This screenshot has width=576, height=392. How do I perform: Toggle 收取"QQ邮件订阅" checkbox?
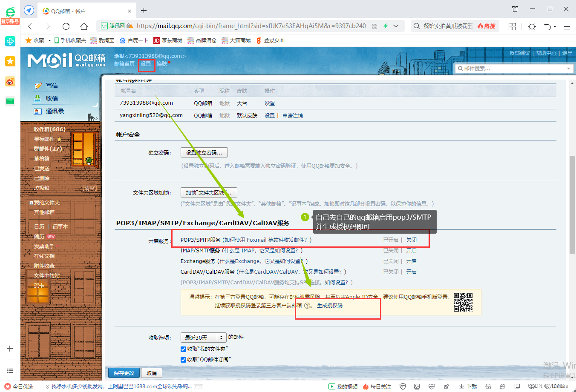point(184,360)
